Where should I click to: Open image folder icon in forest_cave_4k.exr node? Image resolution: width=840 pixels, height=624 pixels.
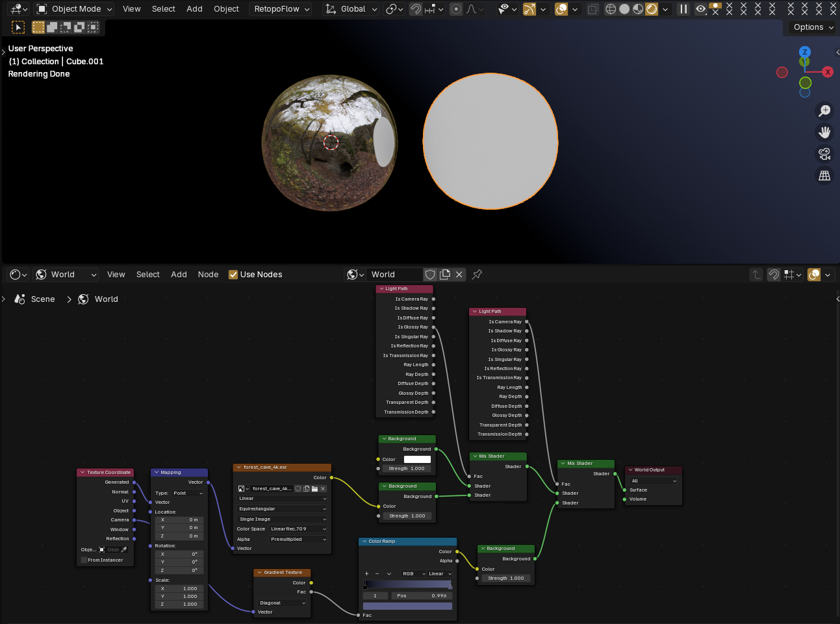click(x=314, y=489)
